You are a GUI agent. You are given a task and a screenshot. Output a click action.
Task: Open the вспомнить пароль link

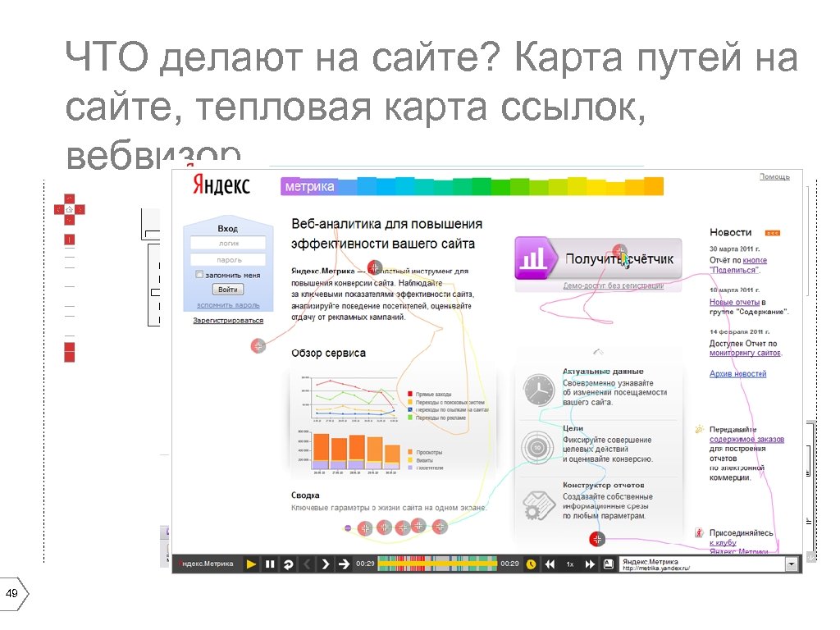pos(228,305)
